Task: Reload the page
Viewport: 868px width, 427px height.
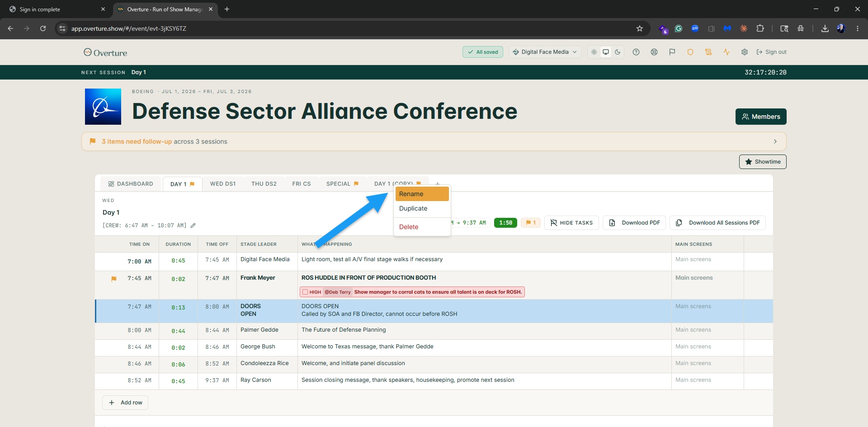Action: point(43,28)
